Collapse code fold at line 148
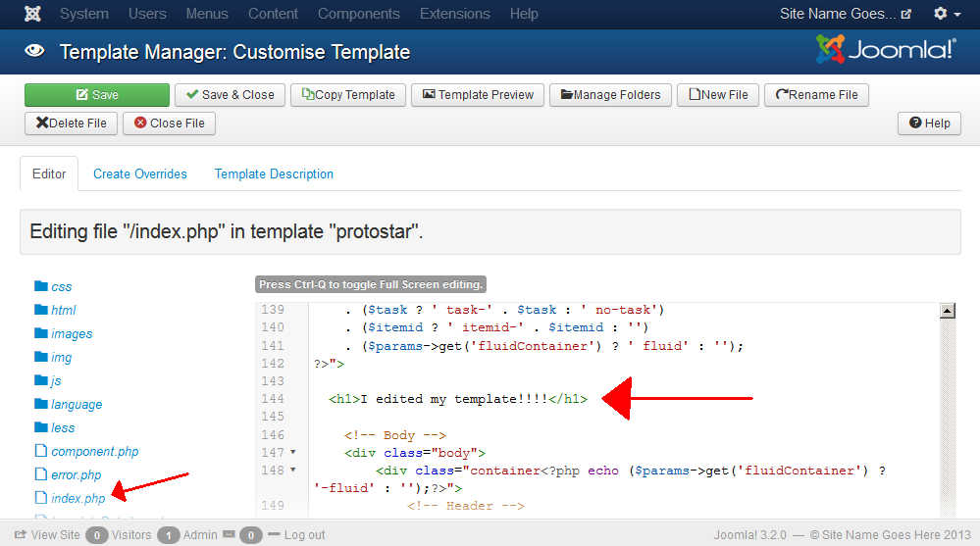The height and width of the screenshot is (546, 980). [x=293, y=470]
